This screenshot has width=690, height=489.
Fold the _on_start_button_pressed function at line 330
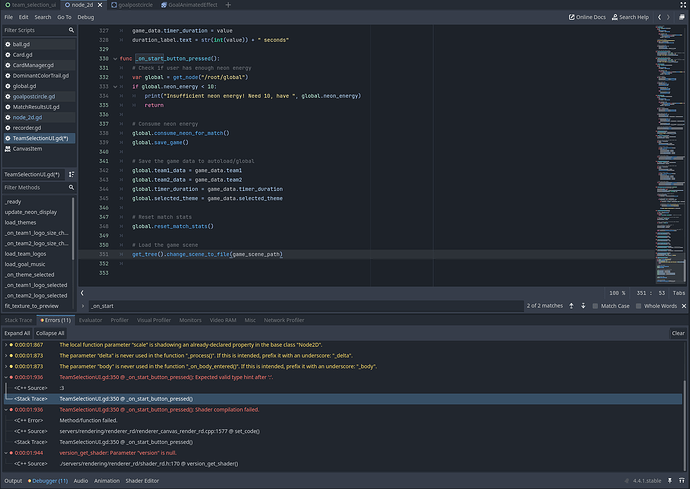(115, 59)
